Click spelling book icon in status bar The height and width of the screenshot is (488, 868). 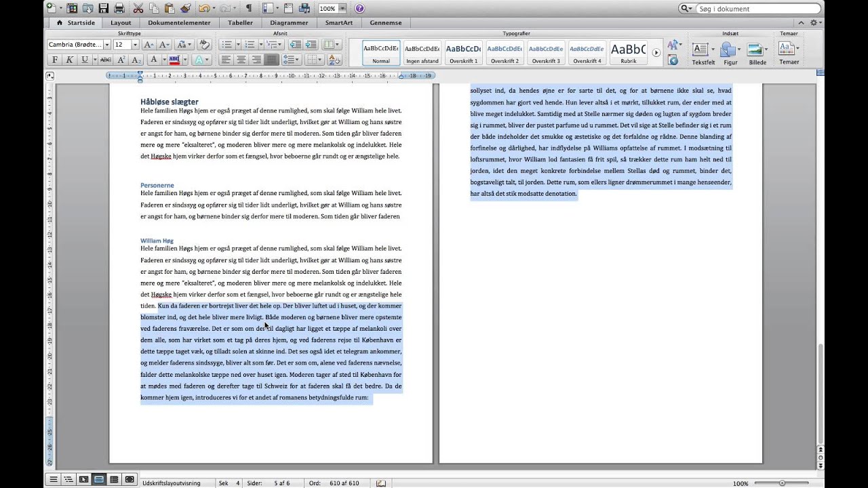click(381, 483)
